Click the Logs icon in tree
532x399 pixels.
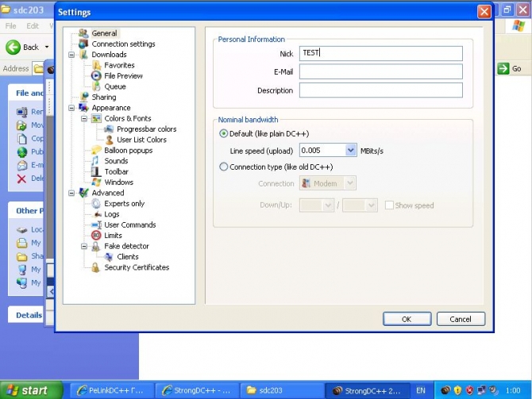(96, 214)
